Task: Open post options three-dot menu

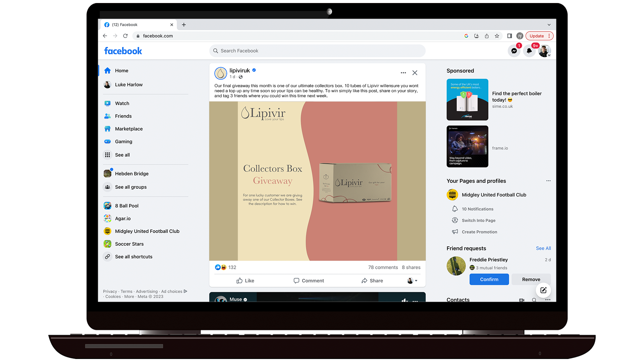Action: click(403, 73)
